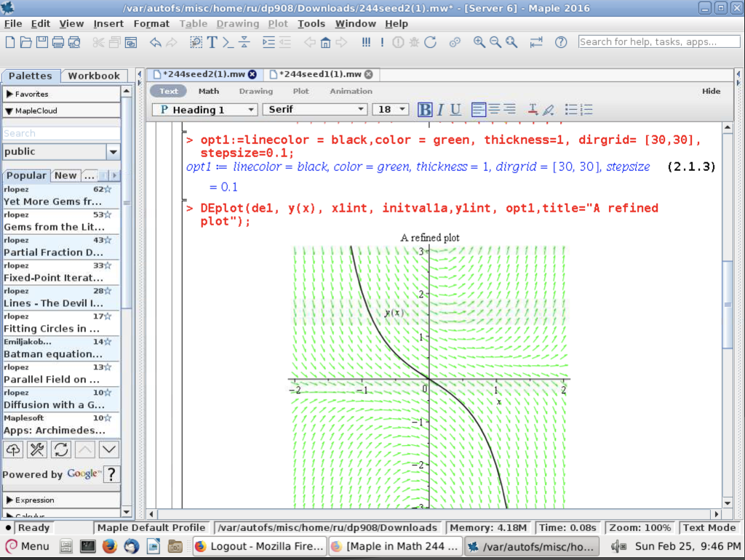Click the text font color icon

tap(533, 110)
